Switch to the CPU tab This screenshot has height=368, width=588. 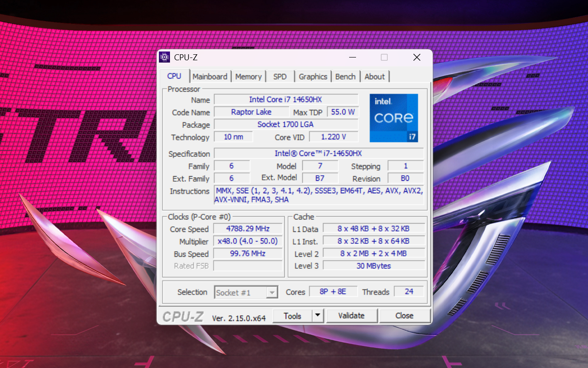point(174,76)
